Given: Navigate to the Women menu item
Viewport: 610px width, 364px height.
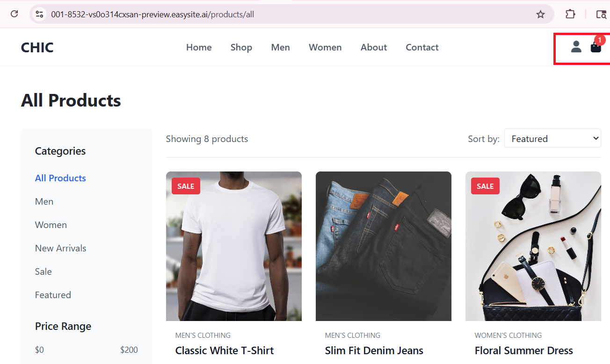Looking at the screenshot, I should click(x=325, y=47).
